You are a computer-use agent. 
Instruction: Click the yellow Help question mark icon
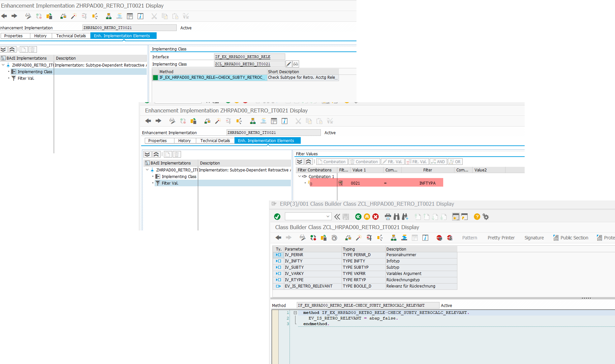click(x=477, y=217)
